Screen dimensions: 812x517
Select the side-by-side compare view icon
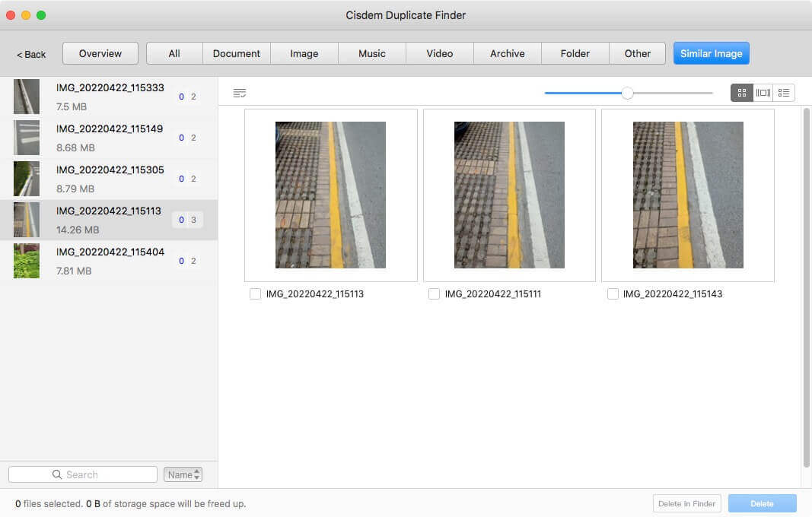(x=763, y=92)
